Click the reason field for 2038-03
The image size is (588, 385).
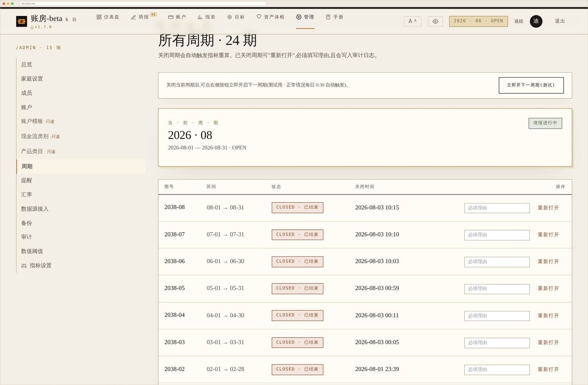[x=497, y=343]
